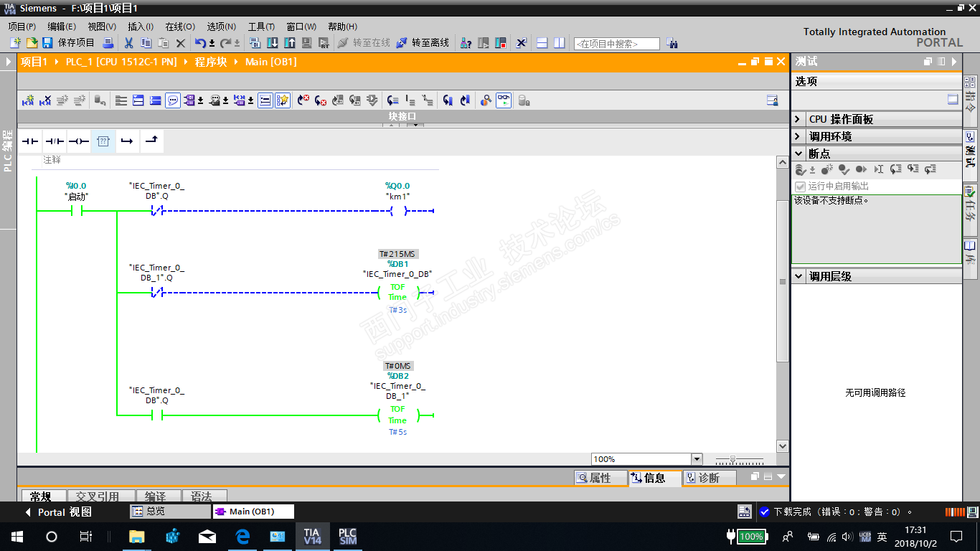Screen dimensions: 980x551
Task: Collapse the inspector window with the down arrow
Action: tap(781, 476)
